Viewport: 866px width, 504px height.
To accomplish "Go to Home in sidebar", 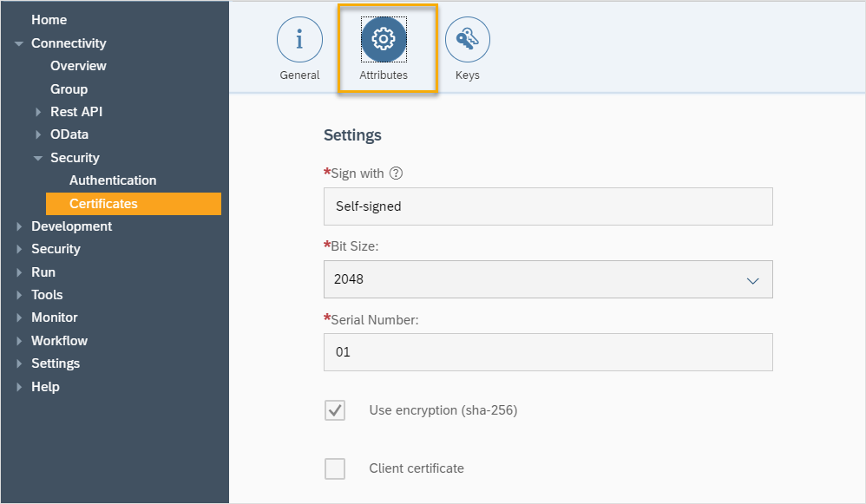I will pyautogui.click(x=49, y=20).
